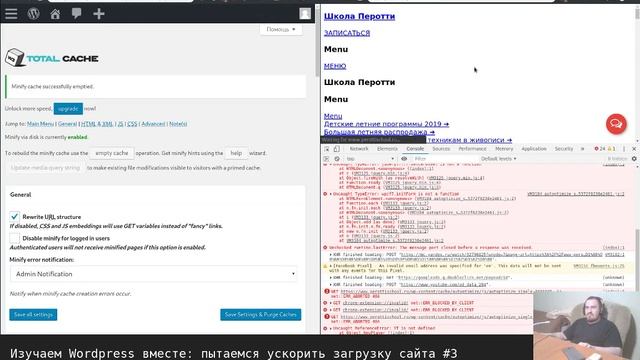Click Save all settings button
The image size is (640, 360).
click(x=33, y=315)
